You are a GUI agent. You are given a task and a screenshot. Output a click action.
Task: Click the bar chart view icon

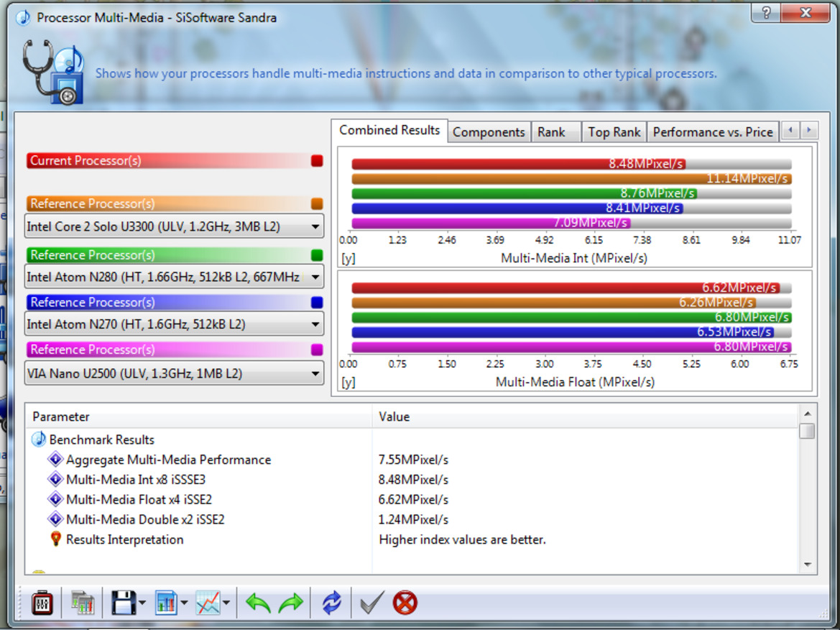(x=166, y=603)
